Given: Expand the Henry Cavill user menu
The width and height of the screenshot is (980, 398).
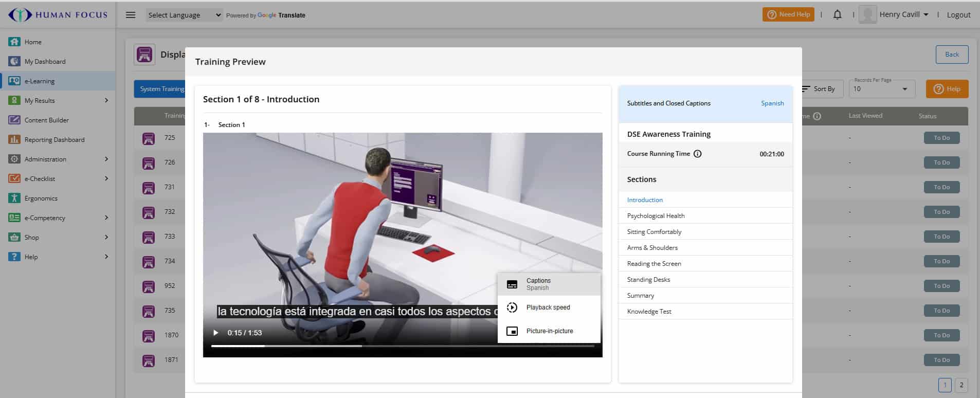Looking at the screenshot, I should [903, 14].
